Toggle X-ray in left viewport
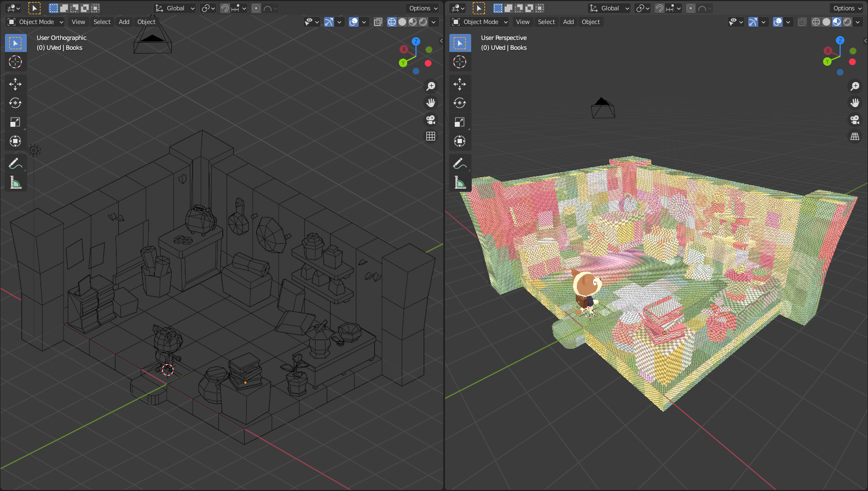This screenshot has width=868, height=491. click(378, 22)
